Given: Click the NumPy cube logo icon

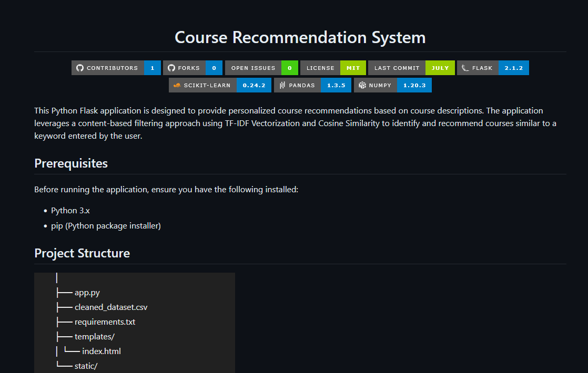Looking at the screenshot, I should 362,86.
